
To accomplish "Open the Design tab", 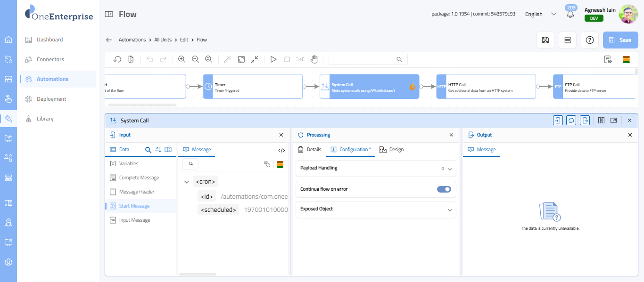I will click(391, 150).
